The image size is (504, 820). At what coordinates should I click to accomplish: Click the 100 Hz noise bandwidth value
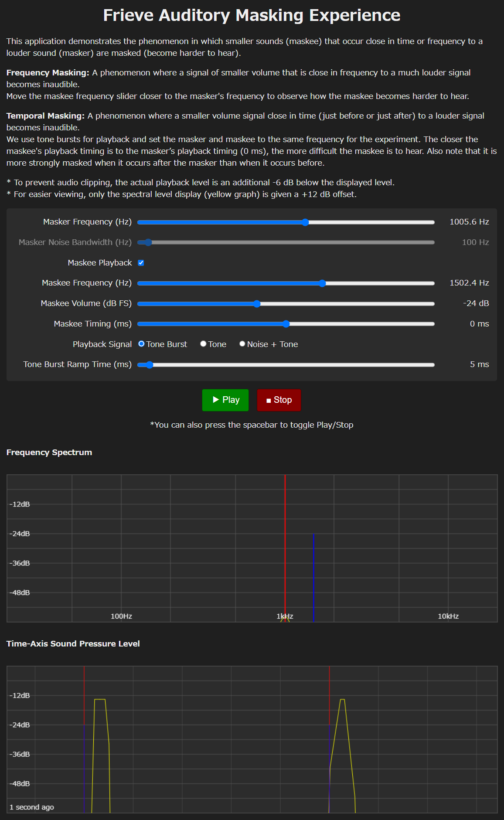point(475,242)
